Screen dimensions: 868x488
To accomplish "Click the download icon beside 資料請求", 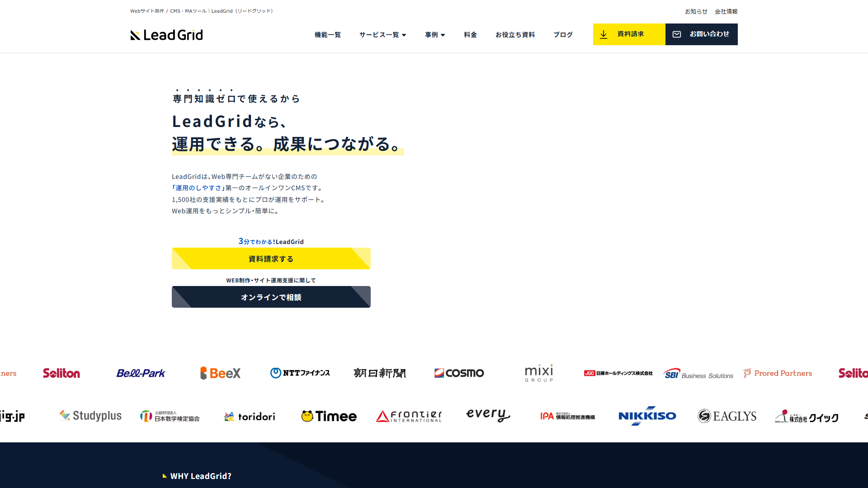I will 604,34.
